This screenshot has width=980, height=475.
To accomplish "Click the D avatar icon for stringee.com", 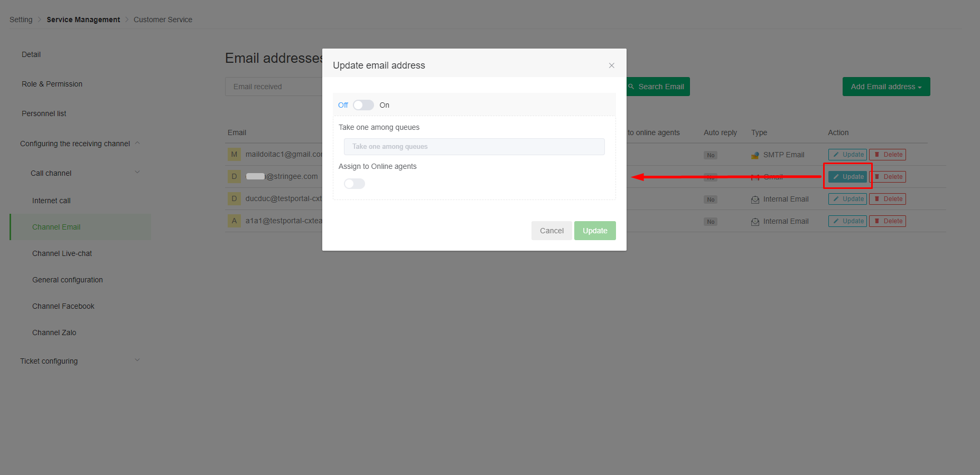I will (x=234, y=176).
